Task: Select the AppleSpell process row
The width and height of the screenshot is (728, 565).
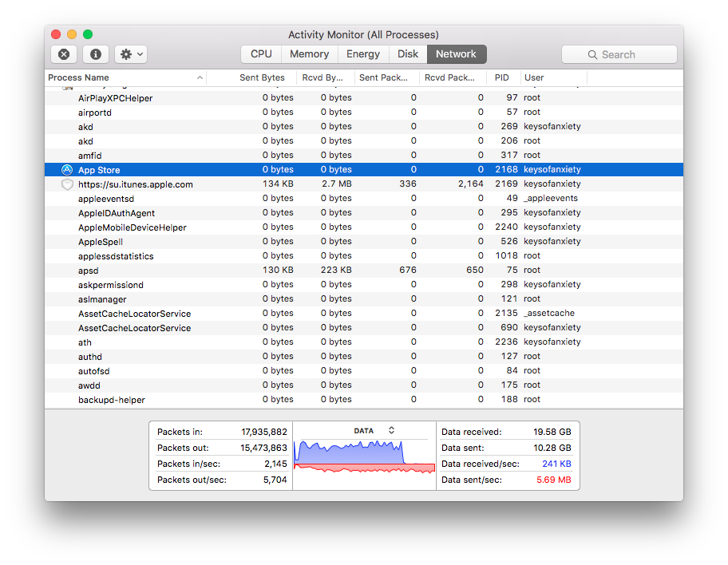Action: pos(364,242)
